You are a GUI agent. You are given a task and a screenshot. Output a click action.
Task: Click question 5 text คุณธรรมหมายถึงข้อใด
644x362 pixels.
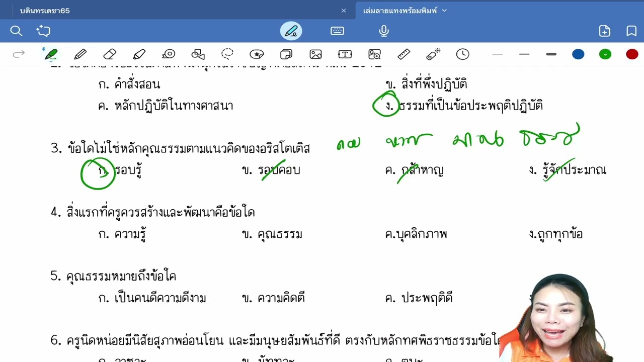pos(113,276)
